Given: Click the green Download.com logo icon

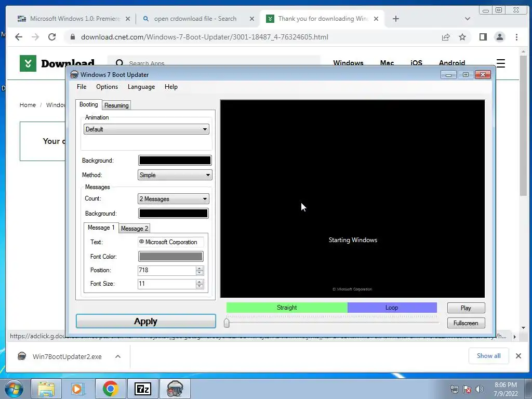Looking at the screenshot, I should 28,63.
